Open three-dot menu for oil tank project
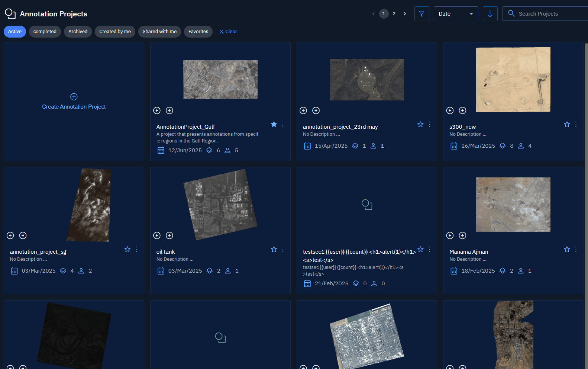Viewport: 588px width, 369px height. (283, 249)
